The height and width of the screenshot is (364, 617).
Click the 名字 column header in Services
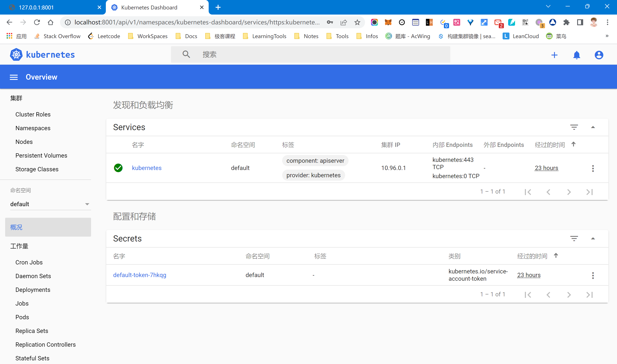pyautogui.click(x=138, y=145)
